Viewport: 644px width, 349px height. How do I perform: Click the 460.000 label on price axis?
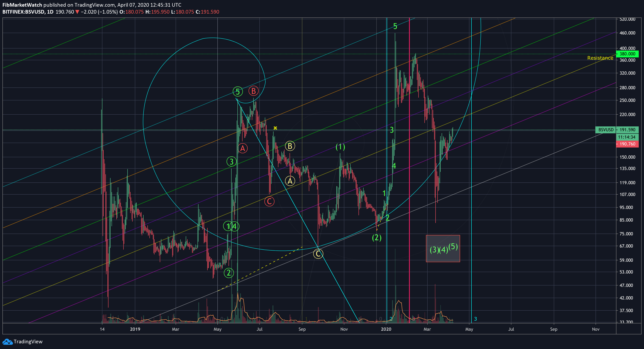click(627, 33)
